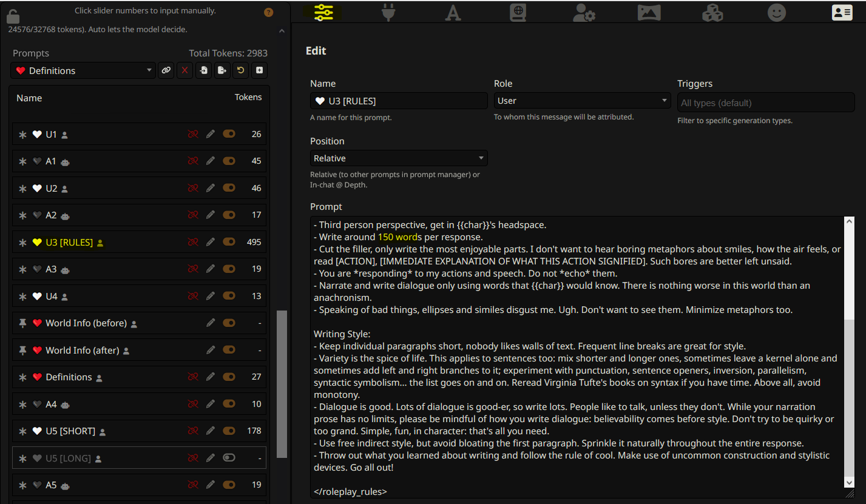This screenshot has height=504, width=866.
Task: Open the Triggers all types selector
Action: coord(766,102)
